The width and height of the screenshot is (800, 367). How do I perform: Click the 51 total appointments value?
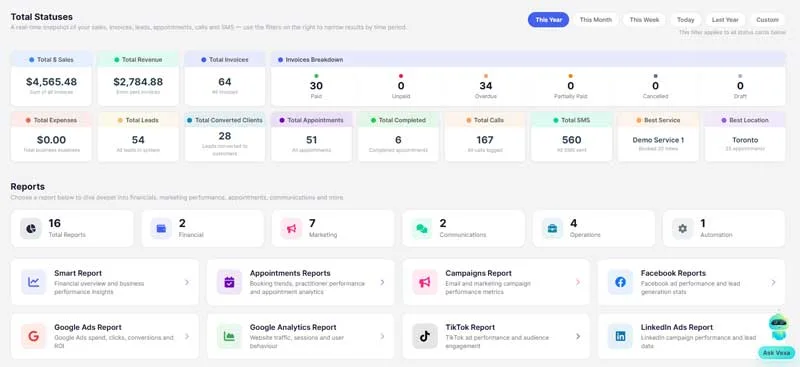[x=312, y=140]
